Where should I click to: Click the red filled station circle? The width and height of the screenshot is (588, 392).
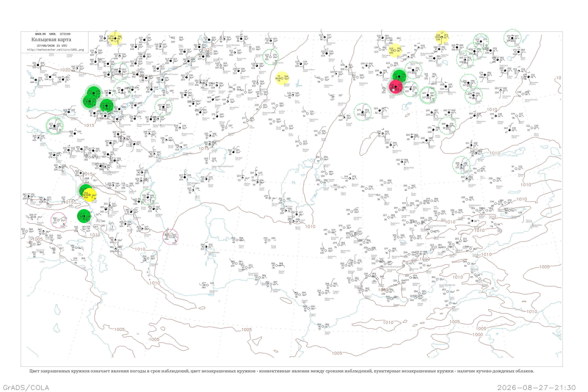396,86
